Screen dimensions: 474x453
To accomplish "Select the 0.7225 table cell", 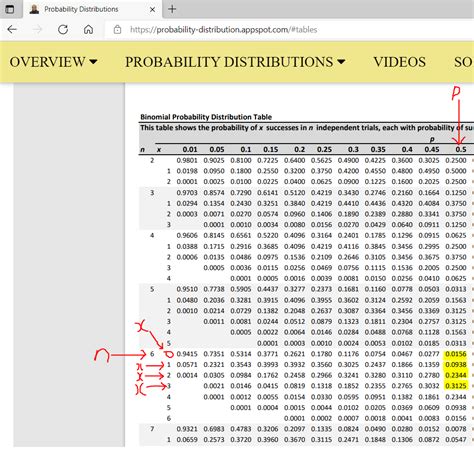I will point(268,160).
